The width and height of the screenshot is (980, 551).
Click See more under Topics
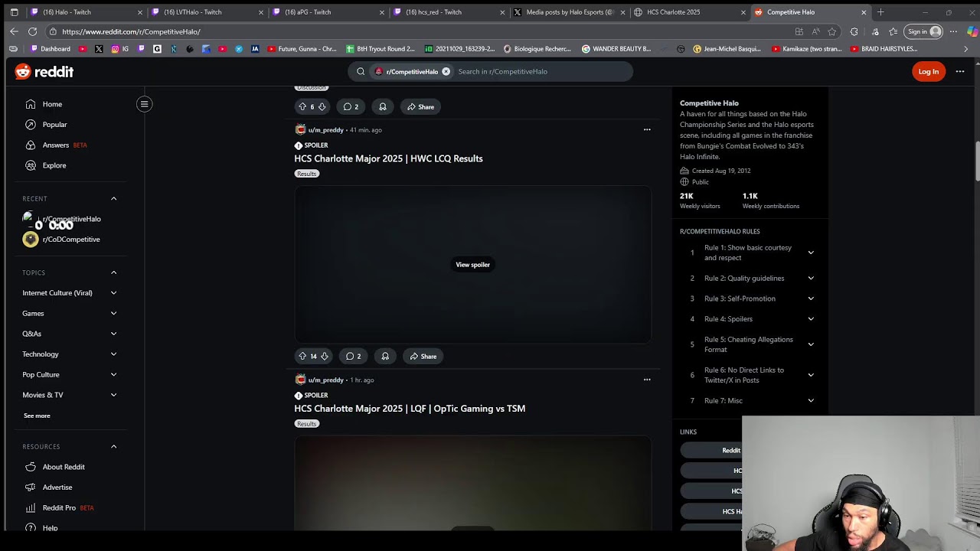tap(37, 416)
